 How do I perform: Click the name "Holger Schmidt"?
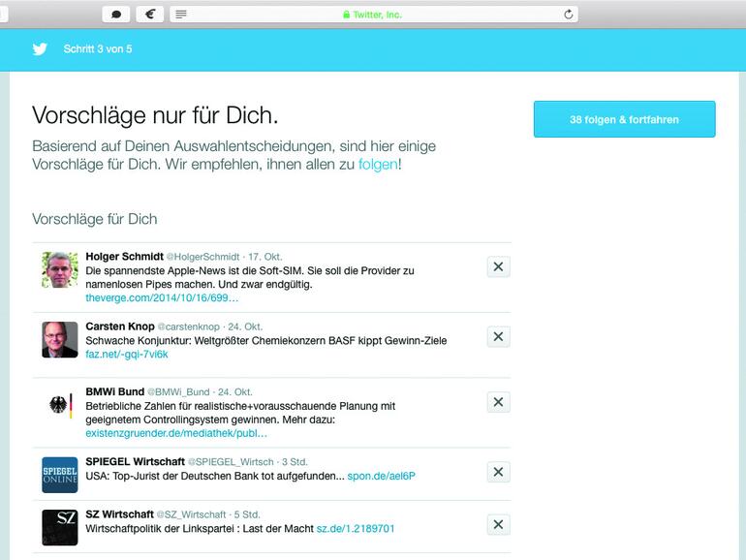coord(125,257)
